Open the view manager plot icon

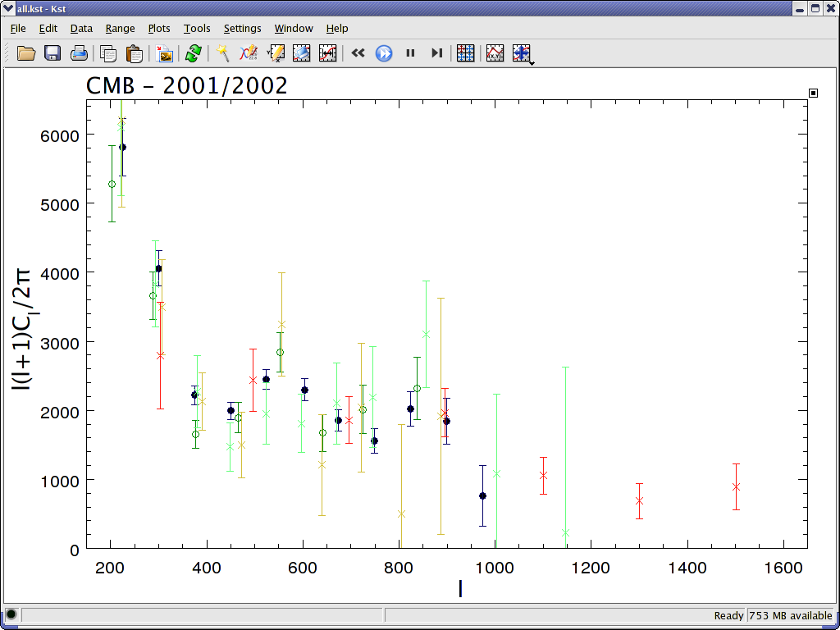302,53
